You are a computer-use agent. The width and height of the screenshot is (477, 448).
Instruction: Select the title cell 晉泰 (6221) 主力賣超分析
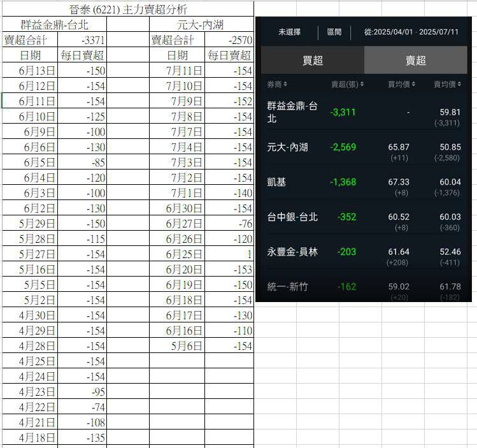[x=128, y=9]
